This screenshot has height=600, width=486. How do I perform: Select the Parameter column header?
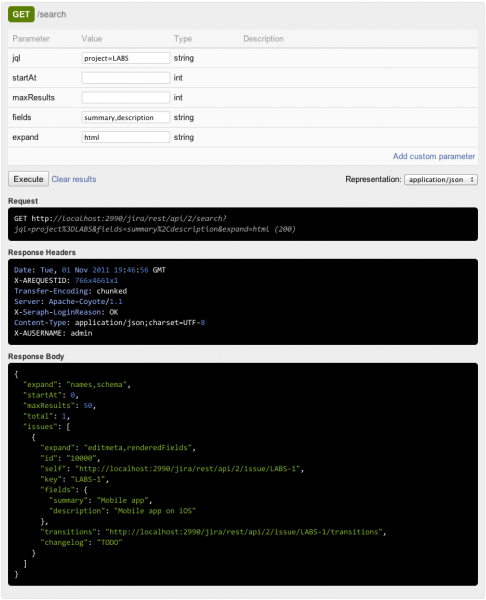click(31, 39)
